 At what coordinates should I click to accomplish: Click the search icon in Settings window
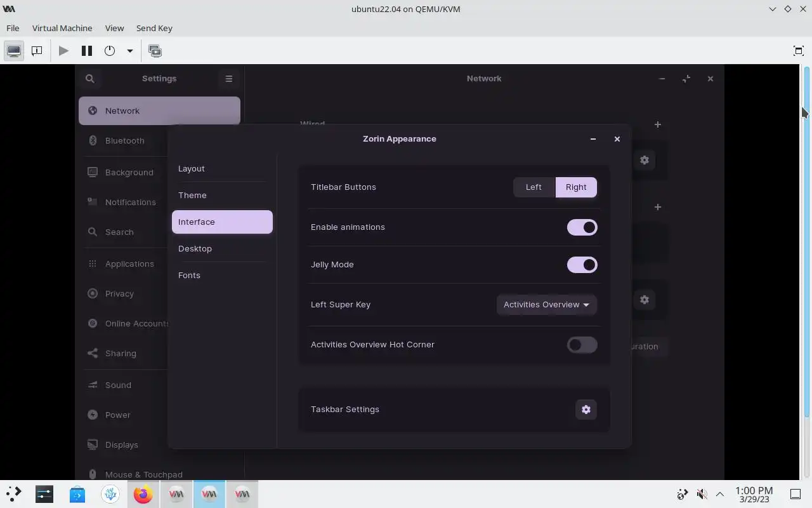coord(90,79)
